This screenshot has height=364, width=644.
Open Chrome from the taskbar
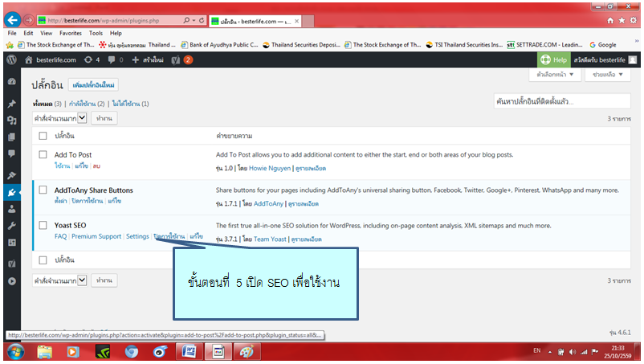tap(132, 352)
